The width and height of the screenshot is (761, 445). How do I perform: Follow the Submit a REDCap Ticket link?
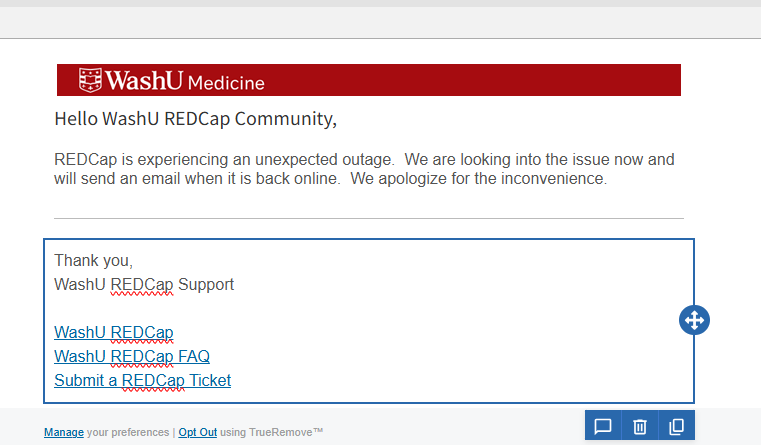pos(143,380)
